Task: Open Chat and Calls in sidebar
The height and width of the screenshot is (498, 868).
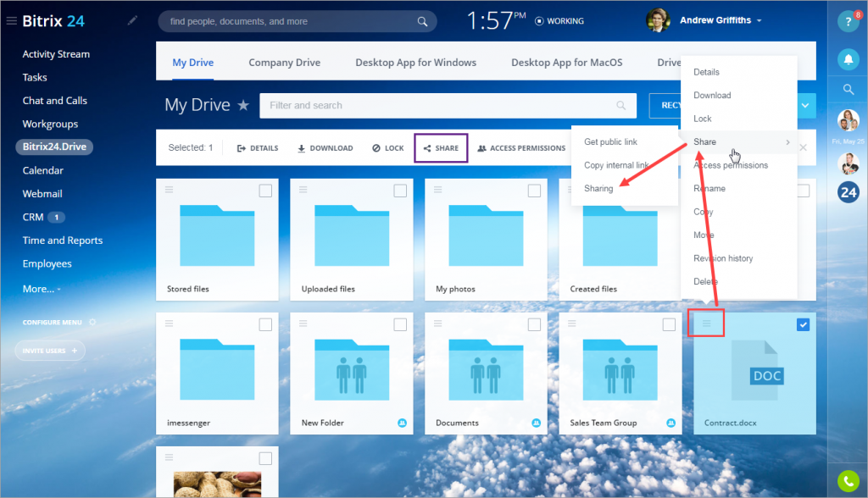Action: (x=55, y=100)
